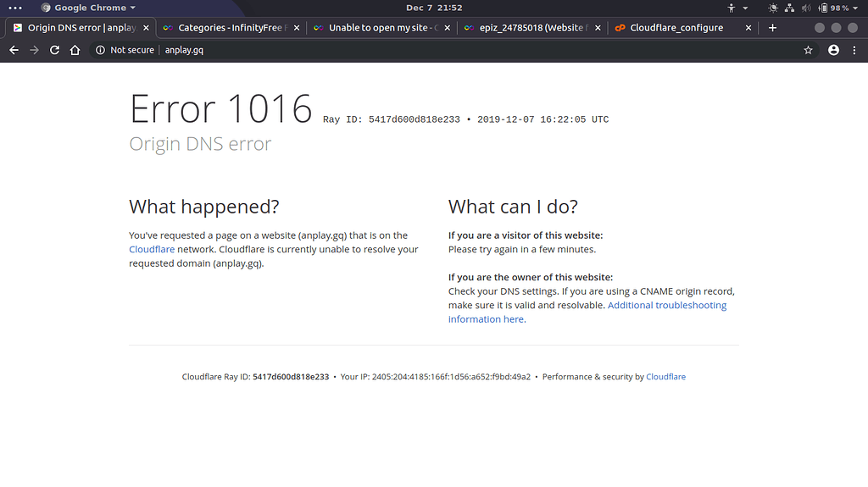Screen dimensions: 868x487
Task: Go back to the previous page
Action: (14, 50)
